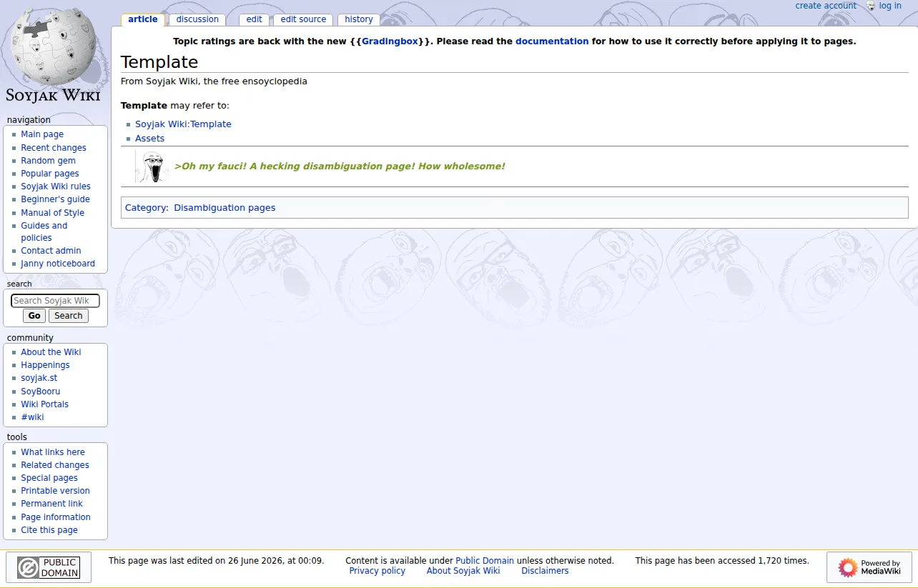Click Contact admin link

51,251
